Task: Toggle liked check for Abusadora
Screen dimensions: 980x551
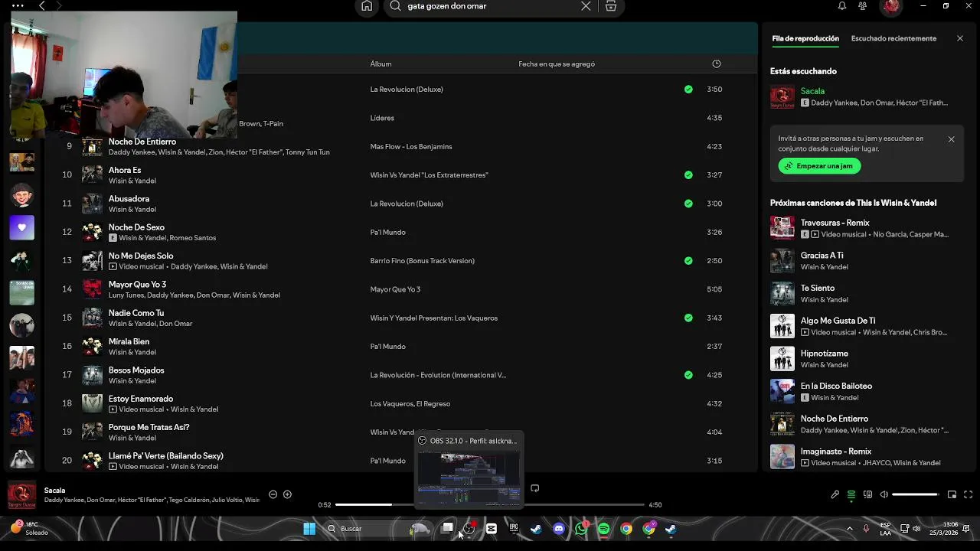Action: [688, 204]
